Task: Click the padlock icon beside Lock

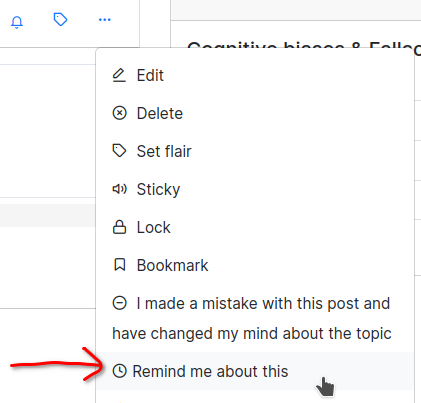Action: tap(119, 227)
